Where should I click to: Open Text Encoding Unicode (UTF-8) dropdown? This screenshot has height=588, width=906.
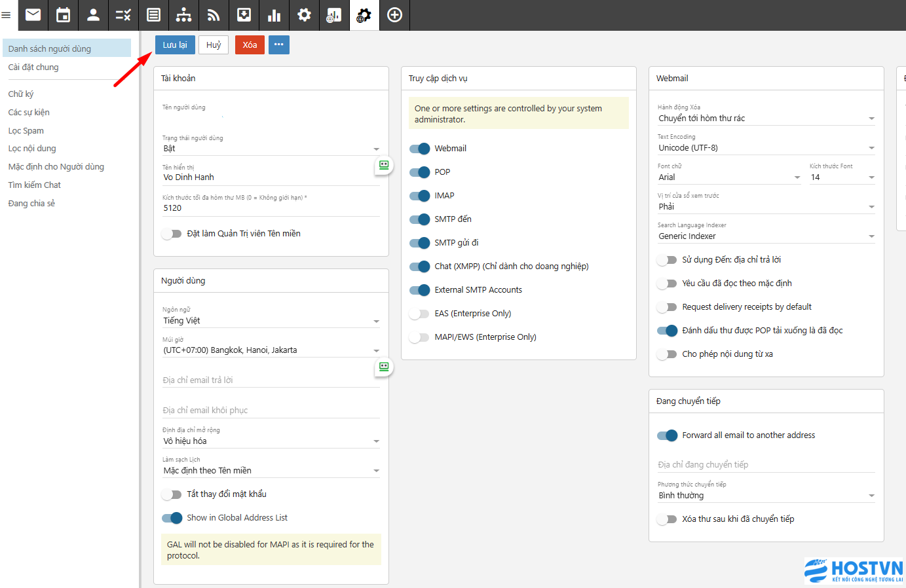pos(766,148)
